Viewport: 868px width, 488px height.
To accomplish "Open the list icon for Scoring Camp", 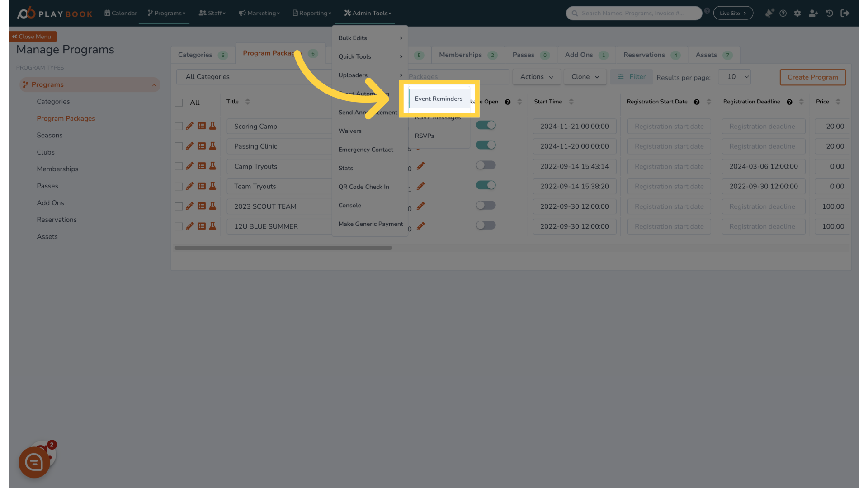I will [x=202, y=126].
